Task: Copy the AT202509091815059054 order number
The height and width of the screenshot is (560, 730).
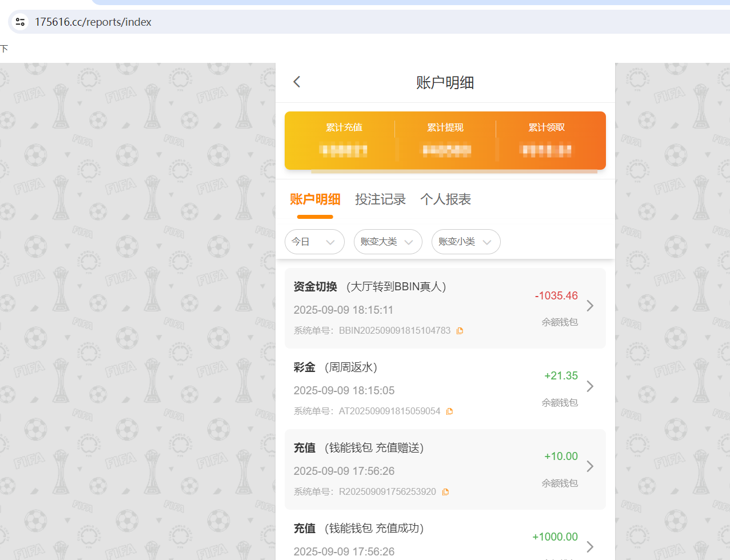Action: point(449,411)
